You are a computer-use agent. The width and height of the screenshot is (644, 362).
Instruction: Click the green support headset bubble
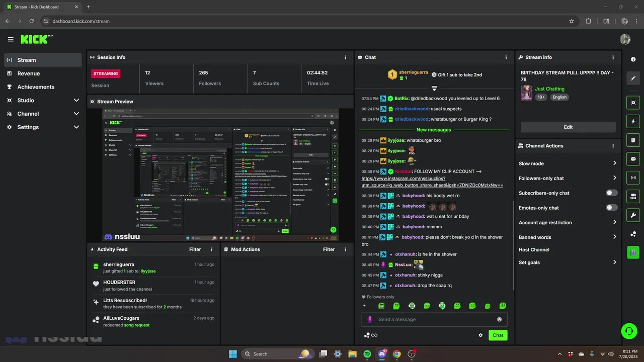click(629, 331)
